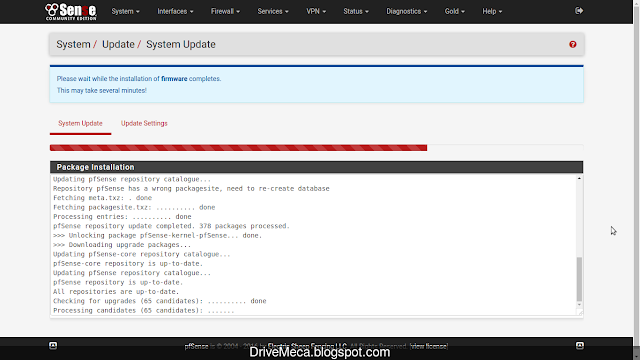The image size is (640, 360).
Task: Click the Update breadcrumb link
Action: 118,44
